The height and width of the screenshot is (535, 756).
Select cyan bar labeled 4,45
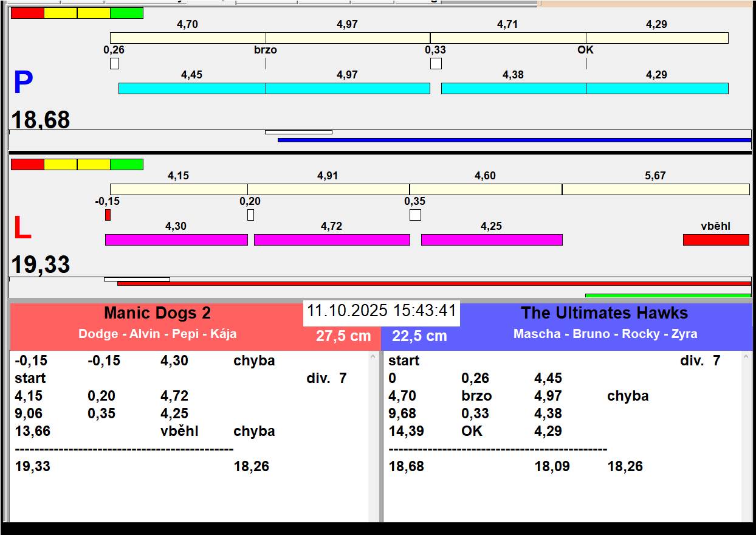tap(192, 88)
